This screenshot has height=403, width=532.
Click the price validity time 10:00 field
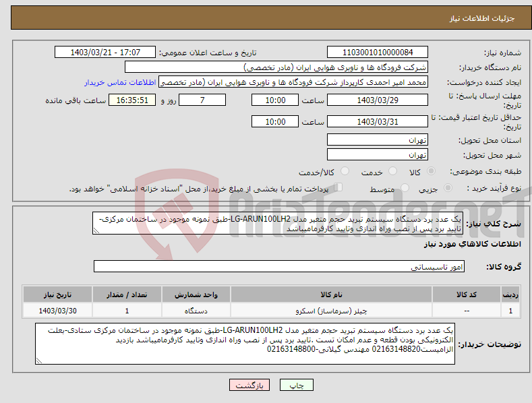275,121
